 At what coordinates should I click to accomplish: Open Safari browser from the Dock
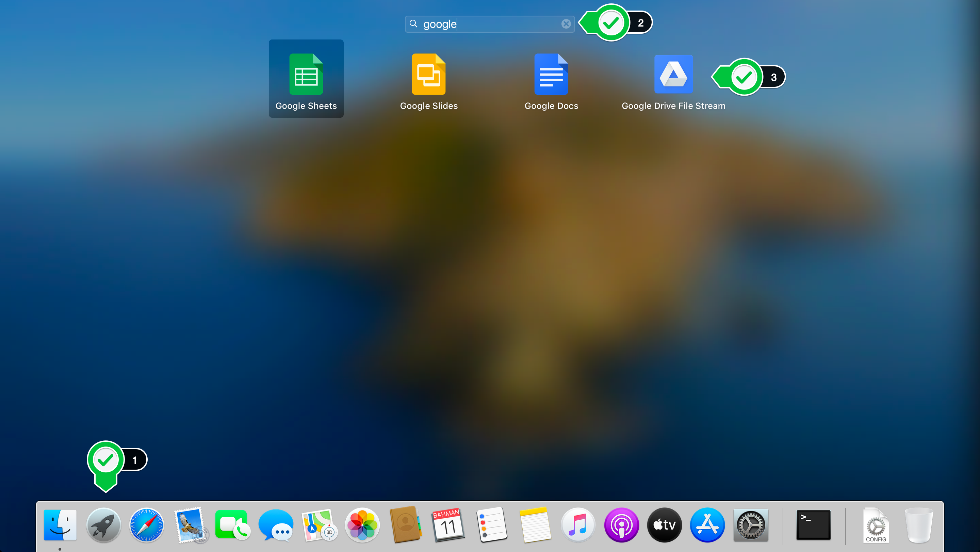click(146, 525)
